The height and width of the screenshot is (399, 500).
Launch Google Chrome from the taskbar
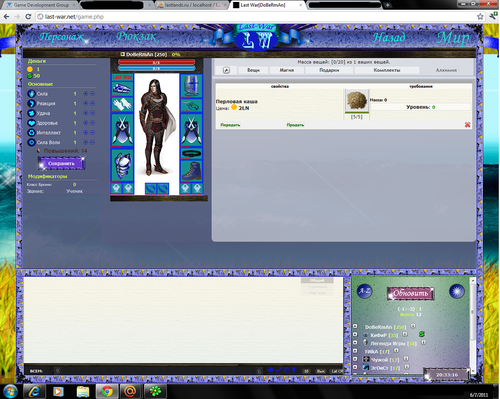(x=107, y=391)
